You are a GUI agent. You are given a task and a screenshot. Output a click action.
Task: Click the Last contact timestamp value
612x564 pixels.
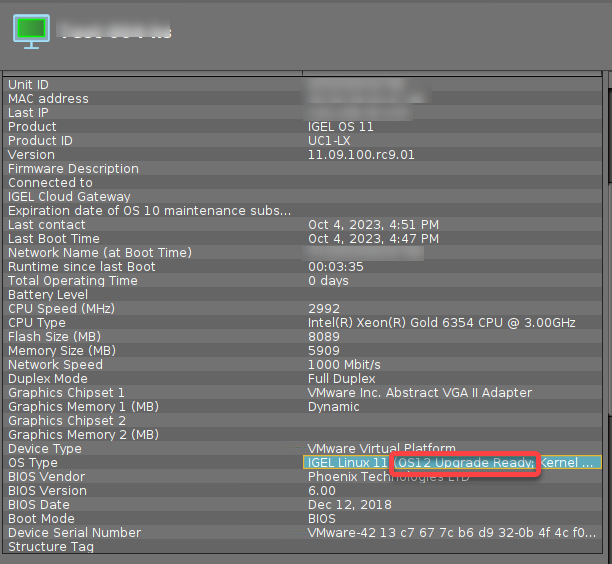point(372,225)
